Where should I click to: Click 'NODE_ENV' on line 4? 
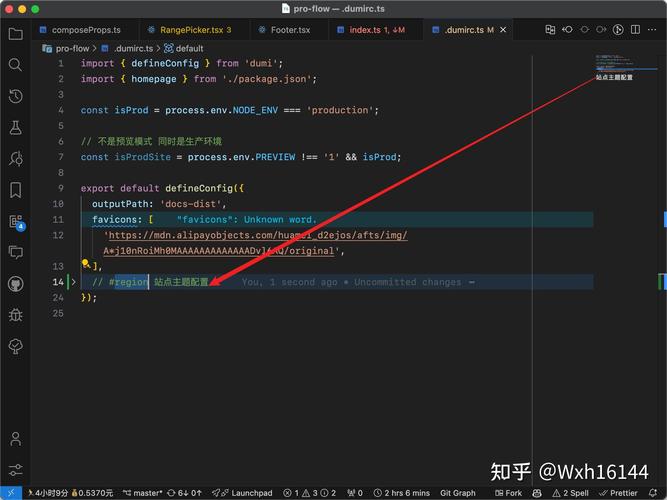pos(255,110)
